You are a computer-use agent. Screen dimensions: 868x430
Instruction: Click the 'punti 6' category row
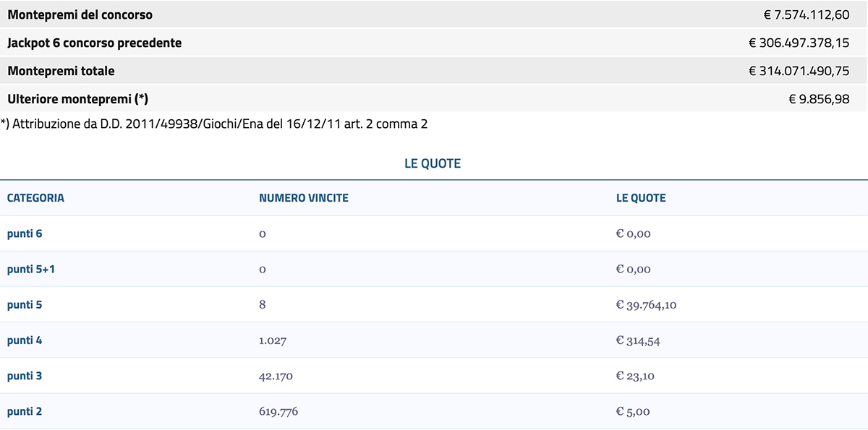(x=25, y=233)
